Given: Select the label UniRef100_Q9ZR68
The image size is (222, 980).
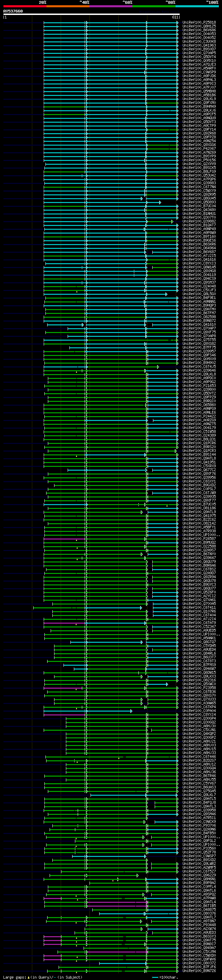Looking at the screenshot, I should point(199,133).
